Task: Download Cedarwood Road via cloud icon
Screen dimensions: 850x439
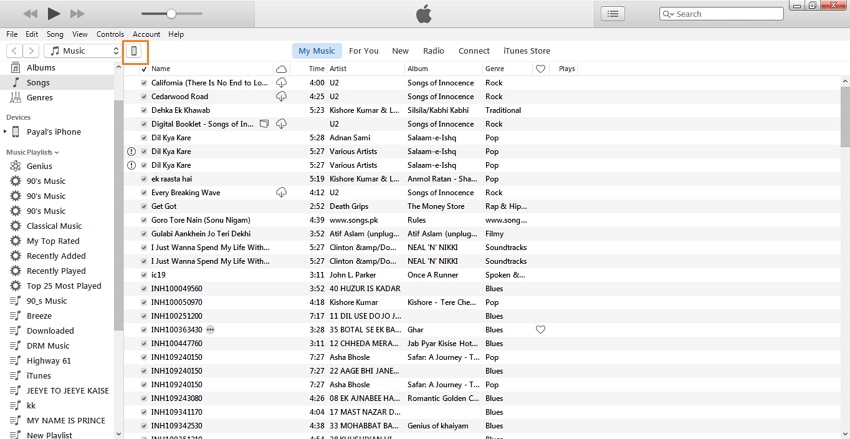Action: click(281, 96)
